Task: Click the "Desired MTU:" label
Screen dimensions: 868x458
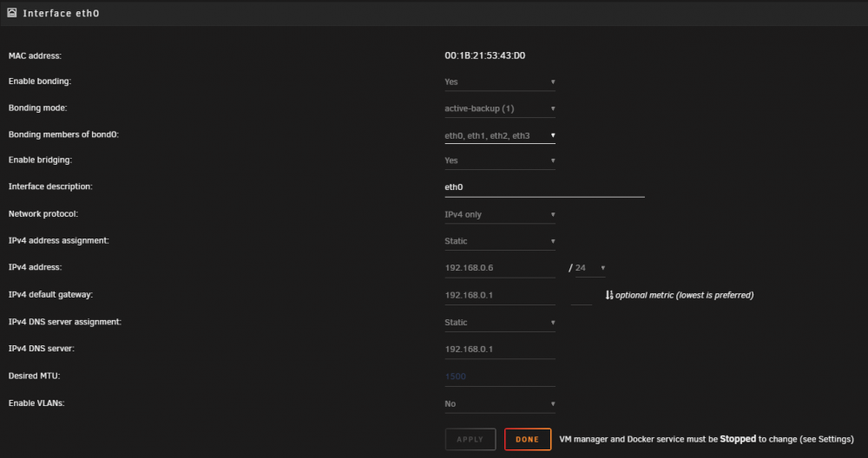Action: [x=35, y=376]
